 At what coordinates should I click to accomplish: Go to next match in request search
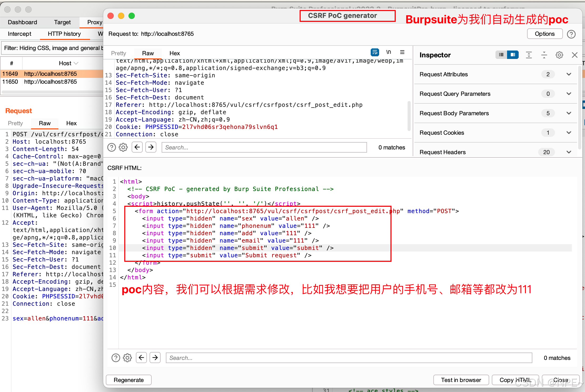click(151, 147)
